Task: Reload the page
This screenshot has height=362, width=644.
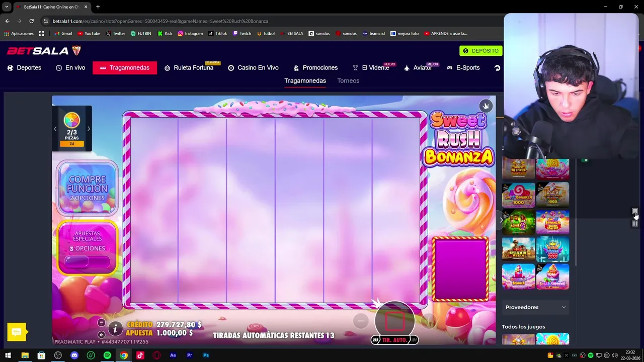Action: click(31, 21)
